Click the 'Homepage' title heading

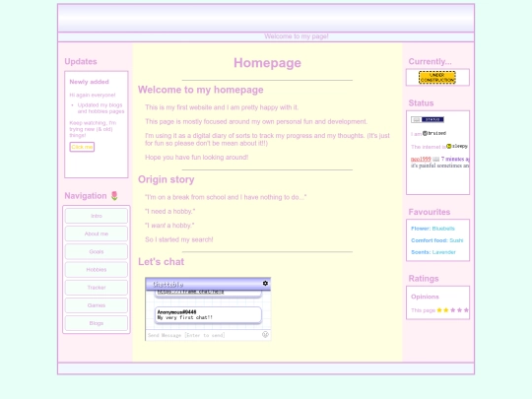(267, 63)
